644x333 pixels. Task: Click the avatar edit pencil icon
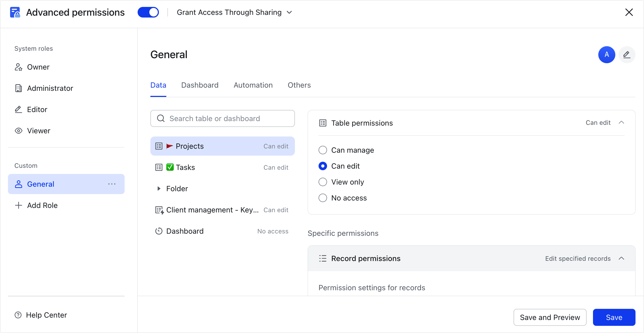coord(627,54)
